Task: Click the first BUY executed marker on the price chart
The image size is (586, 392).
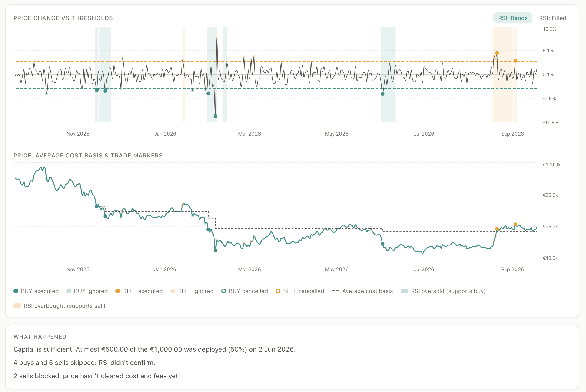Action: pos(97,206)
